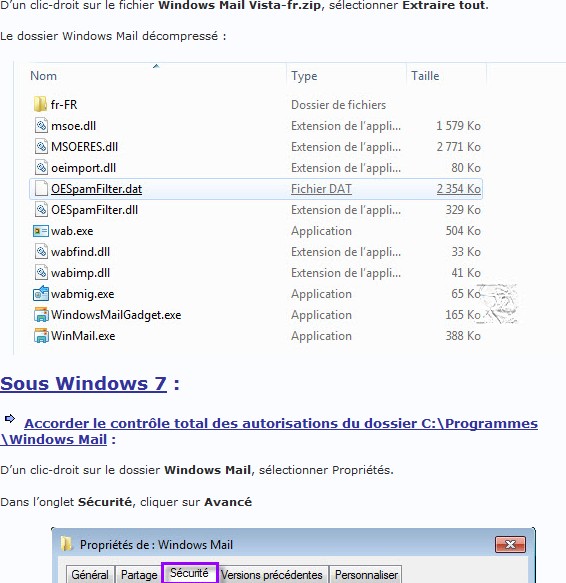The width and height of the screenshot is (566, 583).
Task: Click the WinMail.exe application icon
Action: [x=41, y=336]
